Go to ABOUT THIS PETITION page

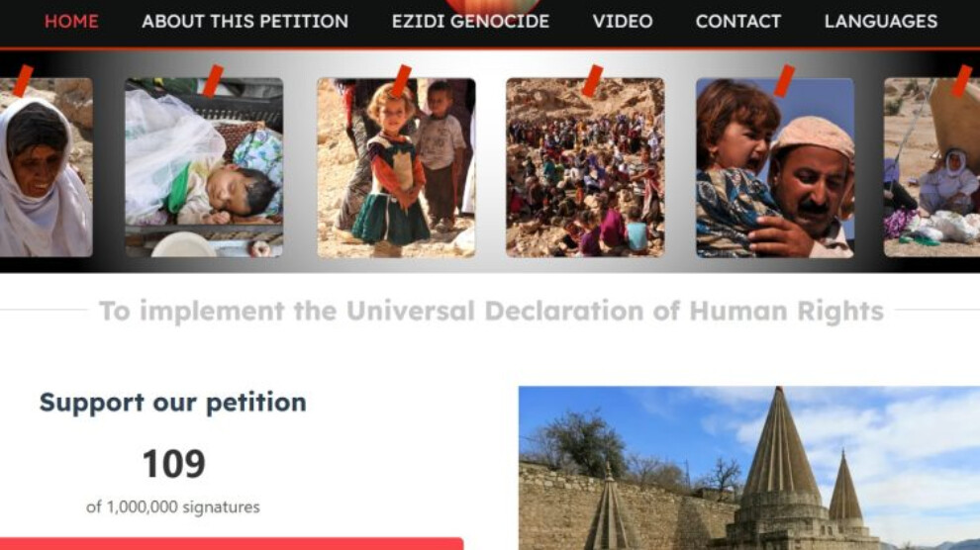point(245,21)
